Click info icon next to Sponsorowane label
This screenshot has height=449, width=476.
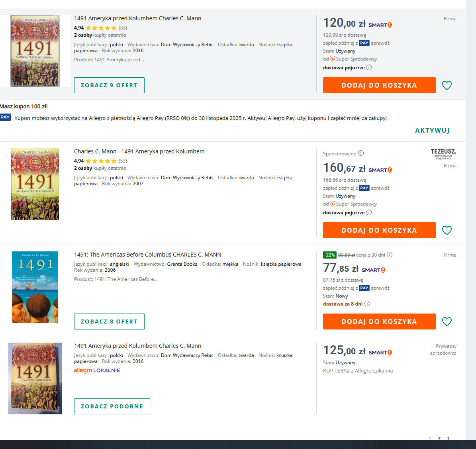pyautogui.click(x=361, y=153)
